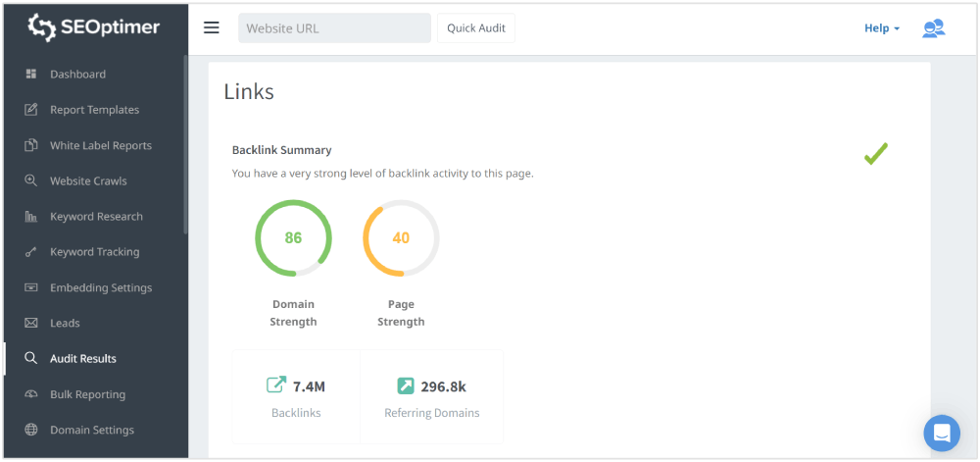Viewport: 980px width, 462px height.
Task: Click the Backlinks external link icon
Action: click(x=276, y=385)
